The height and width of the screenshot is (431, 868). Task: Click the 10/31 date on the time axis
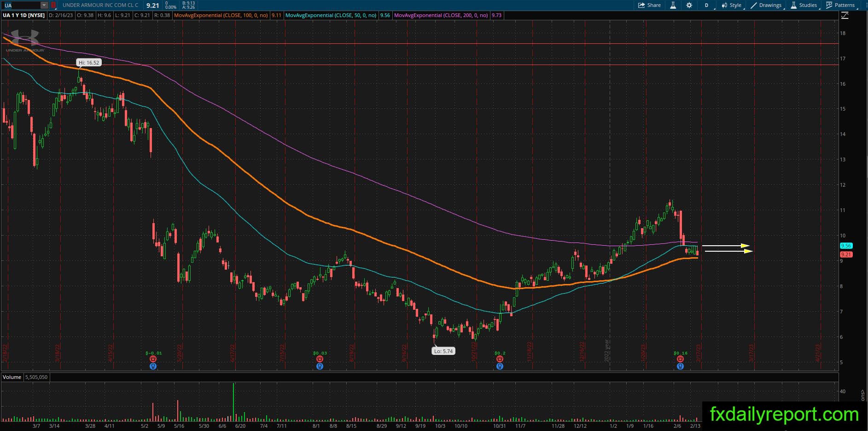point(500,426)
